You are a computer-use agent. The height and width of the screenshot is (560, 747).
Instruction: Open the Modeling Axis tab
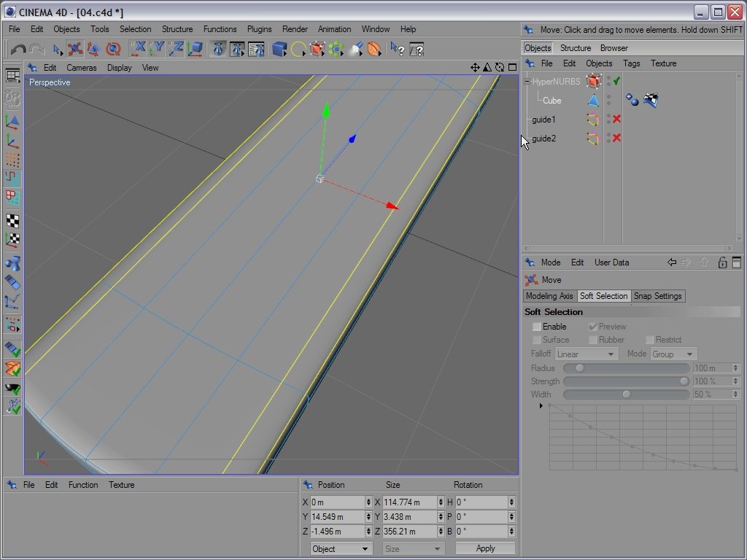pos(549,296)
